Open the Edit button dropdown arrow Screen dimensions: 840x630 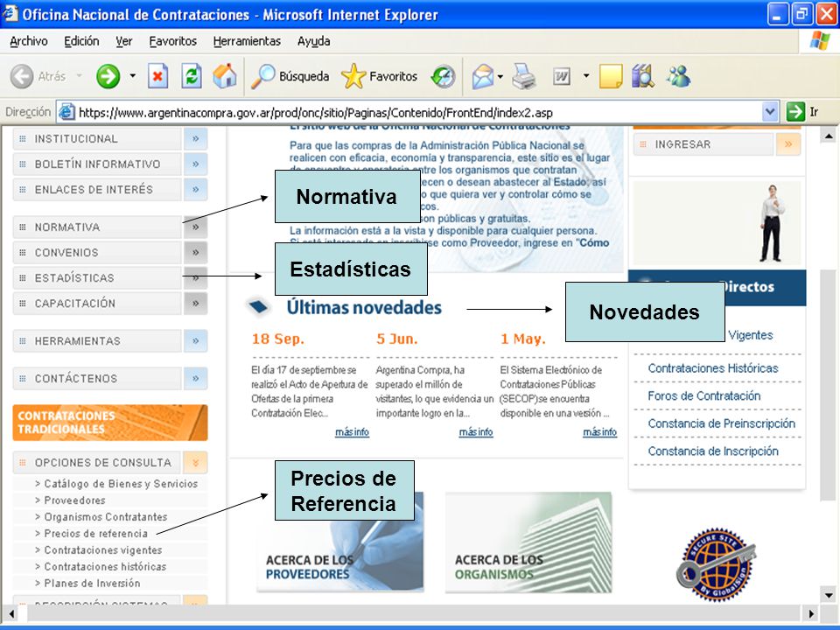point(586,76)
